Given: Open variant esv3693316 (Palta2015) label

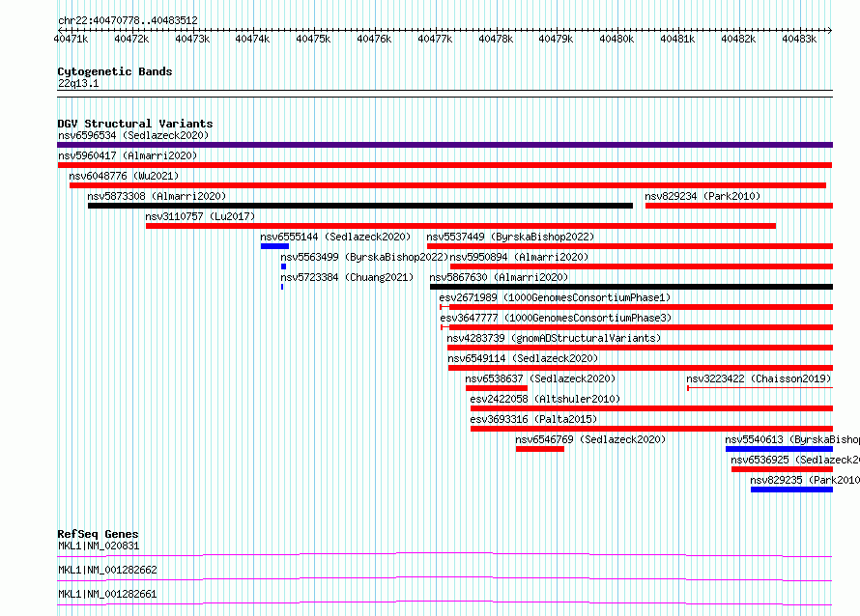Looking at the screenshot, I should [533, 419].
